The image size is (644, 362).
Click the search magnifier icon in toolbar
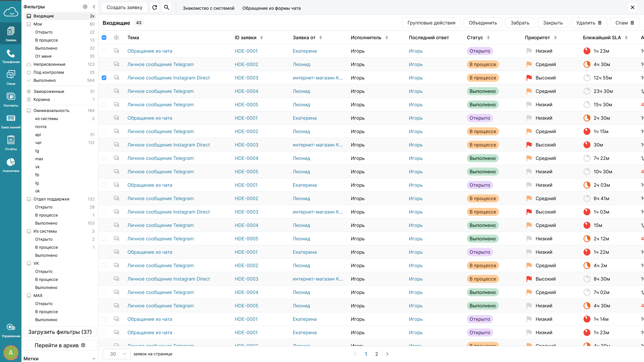[x=167, y=8]
